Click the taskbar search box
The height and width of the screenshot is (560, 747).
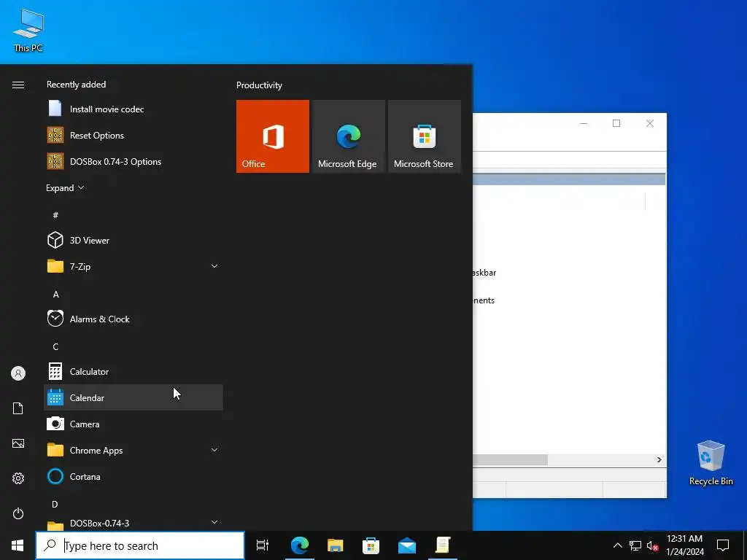[x=140, y=545]
